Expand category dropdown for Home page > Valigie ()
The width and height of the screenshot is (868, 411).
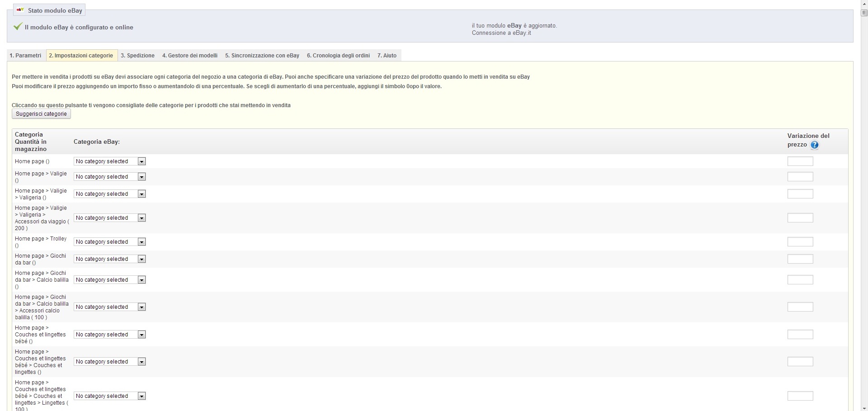[x=110, y=177]
